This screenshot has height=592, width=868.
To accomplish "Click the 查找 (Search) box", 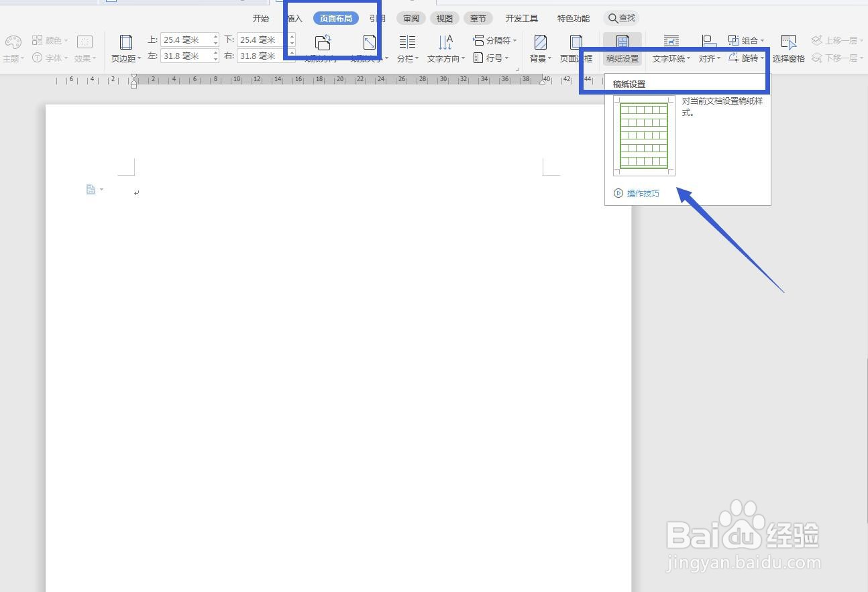I will click(x=621, y=18).
